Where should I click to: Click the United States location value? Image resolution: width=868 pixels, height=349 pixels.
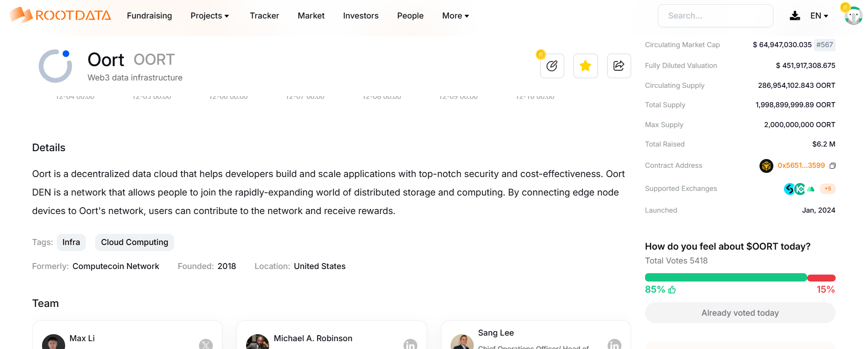(319, 266)
